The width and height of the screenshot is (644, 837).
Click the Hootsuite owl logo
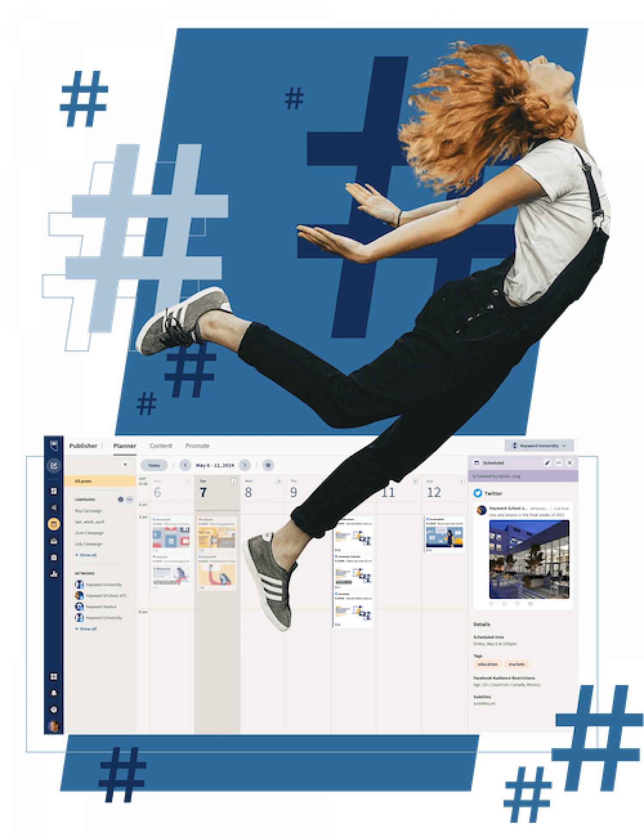coord(54,446)
